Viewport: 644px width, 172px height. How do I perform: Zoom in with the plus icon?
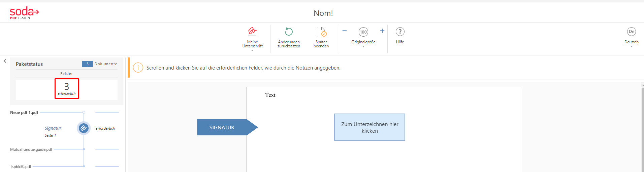[x=382, y=31]
